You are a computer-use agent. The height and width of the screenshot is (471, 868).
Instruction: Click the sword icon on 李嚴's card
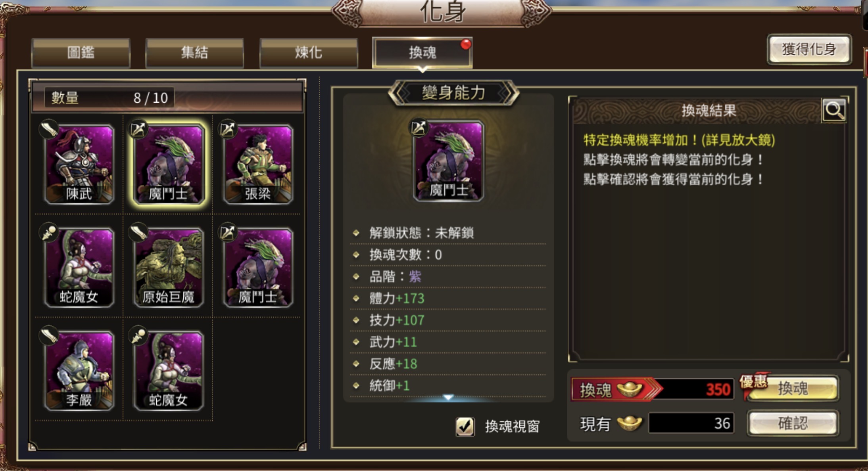(x=49, y=335)
